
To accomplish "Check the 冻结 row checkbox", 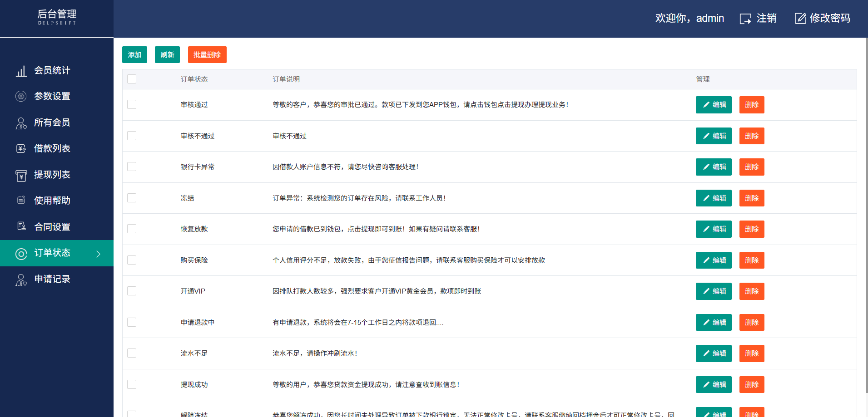I will (x=132, y=198).
